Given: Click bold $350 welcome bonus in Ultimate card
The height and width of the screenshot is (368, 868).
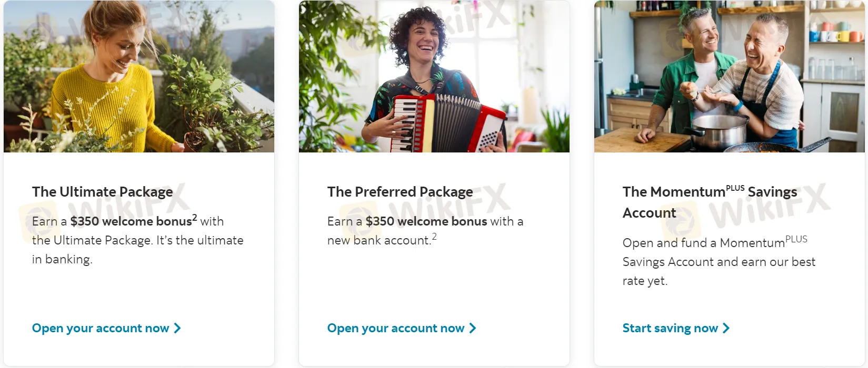Looking at the screenshot, I should 131,221.
